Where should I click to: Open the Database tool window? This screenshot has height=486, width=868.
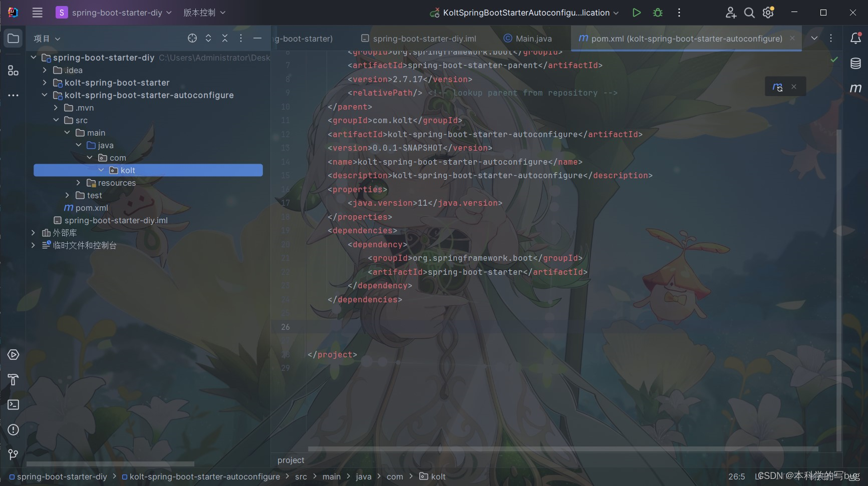(x=856, y=63)
